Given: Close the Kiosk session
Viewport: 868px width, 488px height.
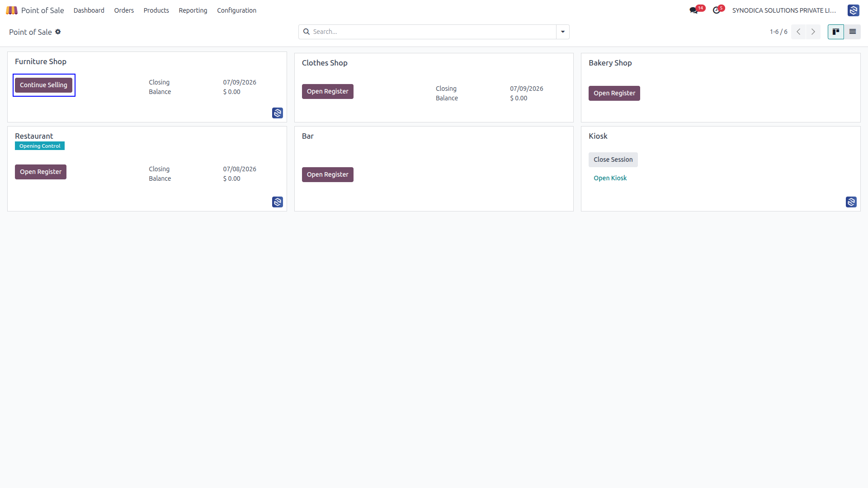Looking at the screenshot, I should (x=613, y=160).
